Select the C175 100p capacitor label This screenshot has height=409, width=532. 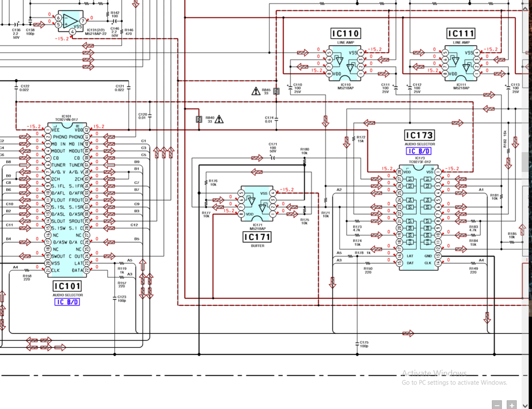pyautogui.click(x=364, y=344)
